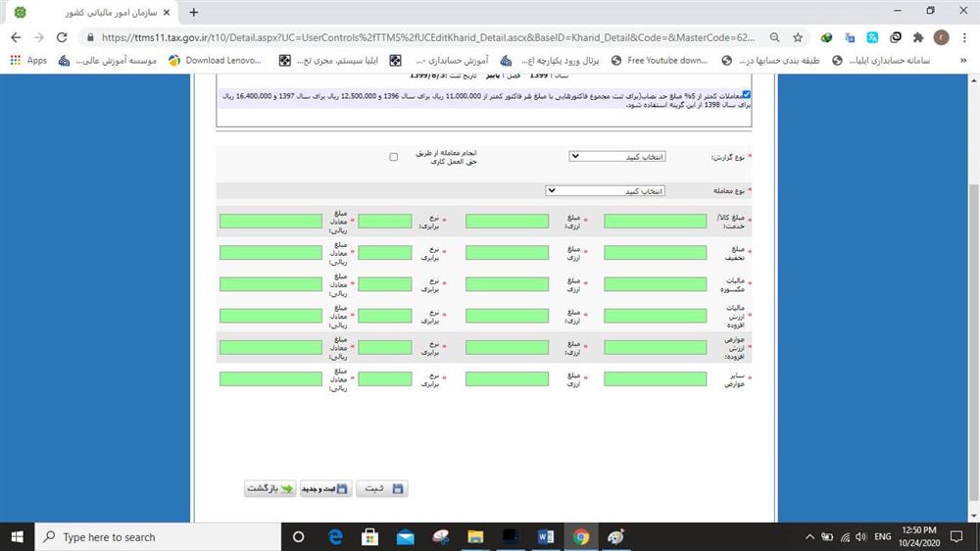Focus مبلغ ارزی field in مبلغ کالا/خدمت row
Viewport: 980px width, 551px height.
[507, 221]
